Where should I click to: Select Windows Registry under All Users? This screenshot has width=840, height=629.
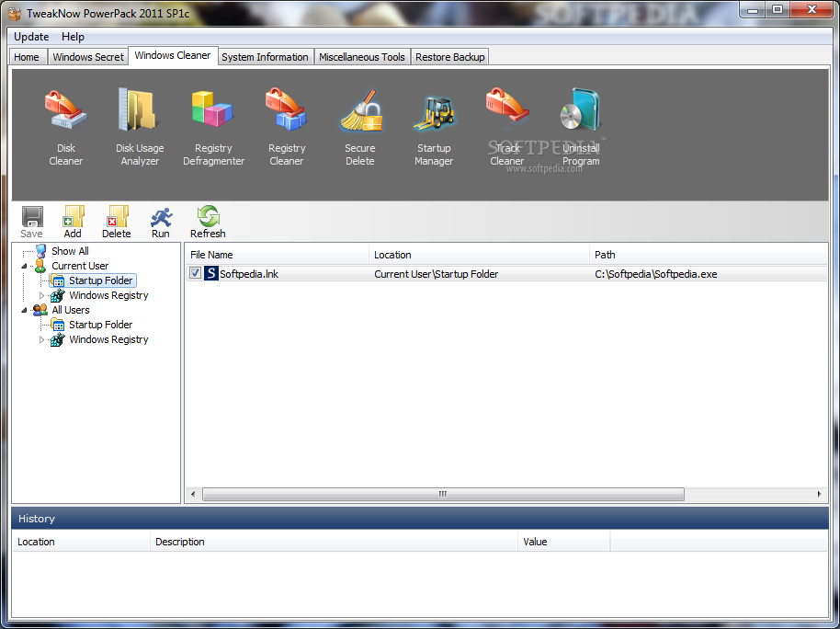click(x=108, y=339)
